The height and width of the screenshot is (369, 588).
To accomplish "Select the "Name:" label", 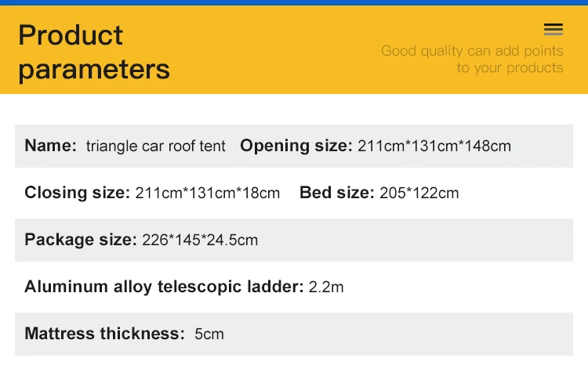I will pyautogui.click(x=50, y=146).
